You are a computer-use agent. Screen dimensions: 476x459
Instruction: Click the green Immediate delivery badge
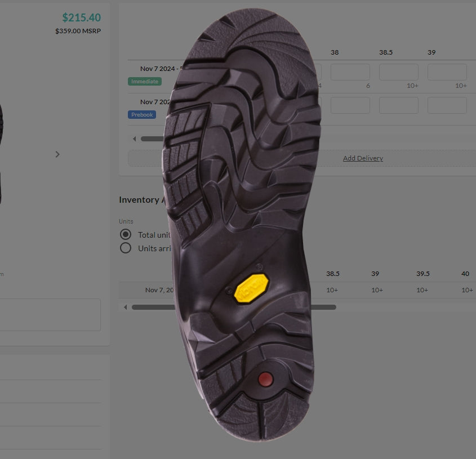(145, 81)
